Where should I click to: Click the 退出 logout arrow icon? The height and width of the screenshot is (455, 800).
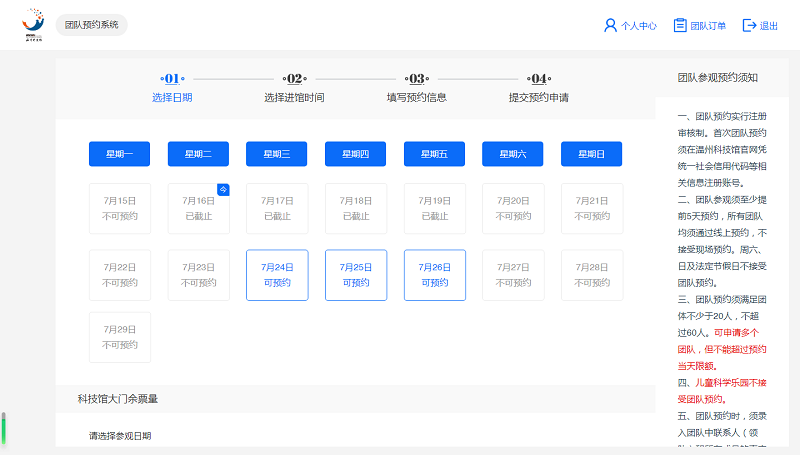[x=749, y=26]
